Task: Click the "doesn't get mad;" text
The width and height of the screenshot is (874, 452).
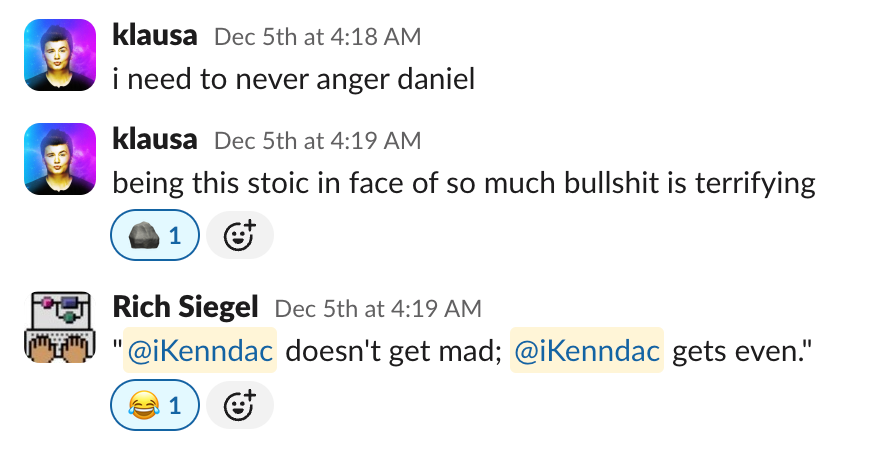Action: (x=393, y=352)
